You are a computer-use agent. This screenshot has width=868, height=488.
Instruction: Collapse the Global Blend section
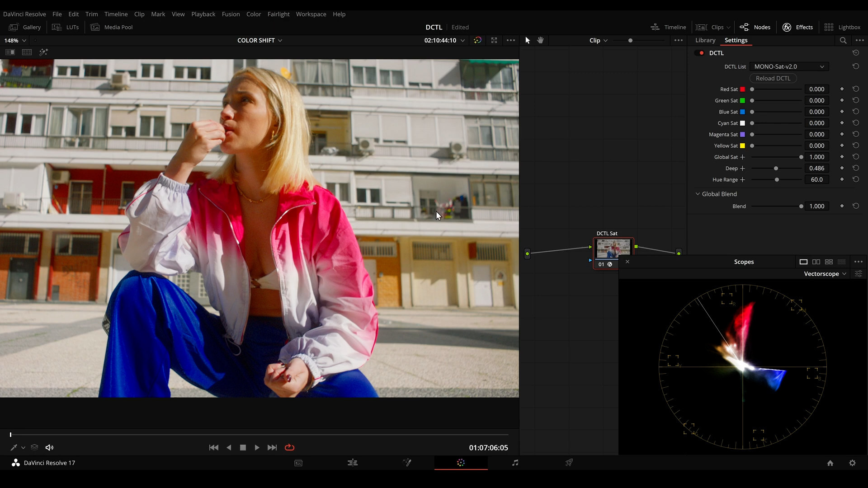pos(698,194)
